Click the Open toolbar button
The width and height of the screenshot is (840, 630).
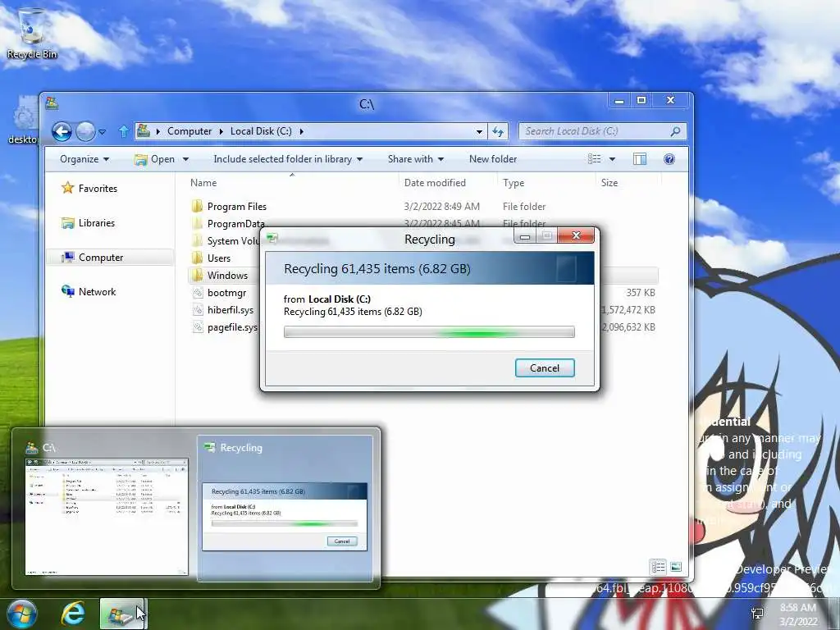[x=155, y=159]
